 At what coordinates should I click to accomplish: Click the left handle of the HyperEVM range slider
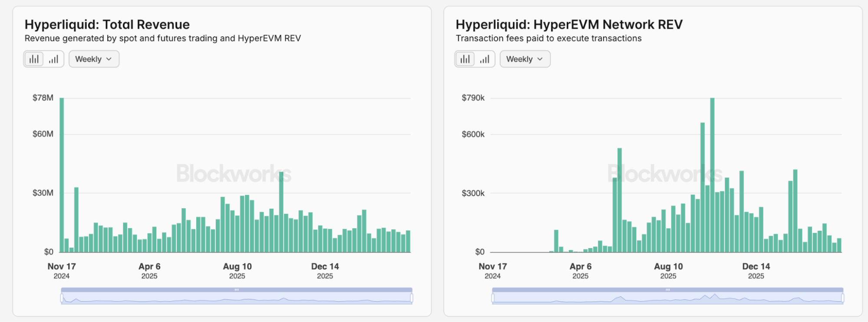pyautogui.click(x=493, y=298)
